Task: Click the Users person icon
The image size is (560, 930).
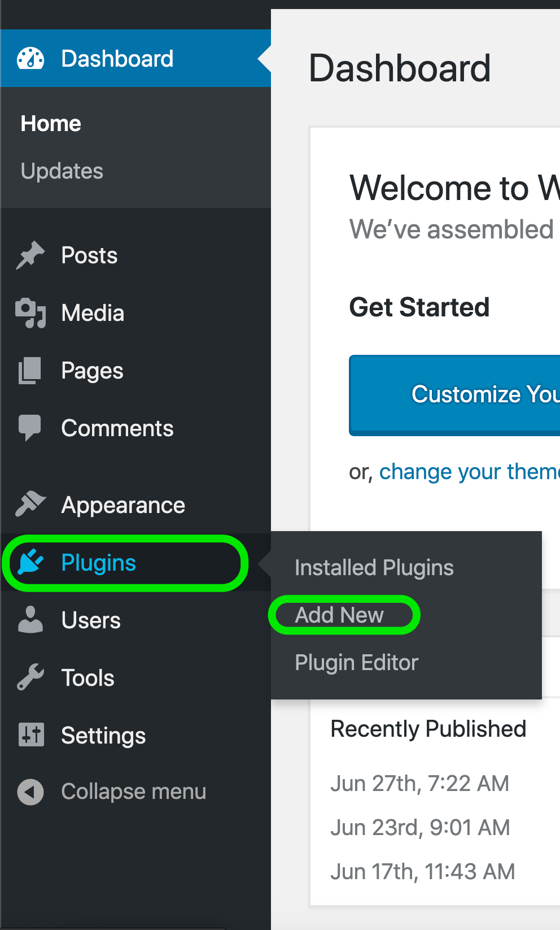Action: pos(30,620)
